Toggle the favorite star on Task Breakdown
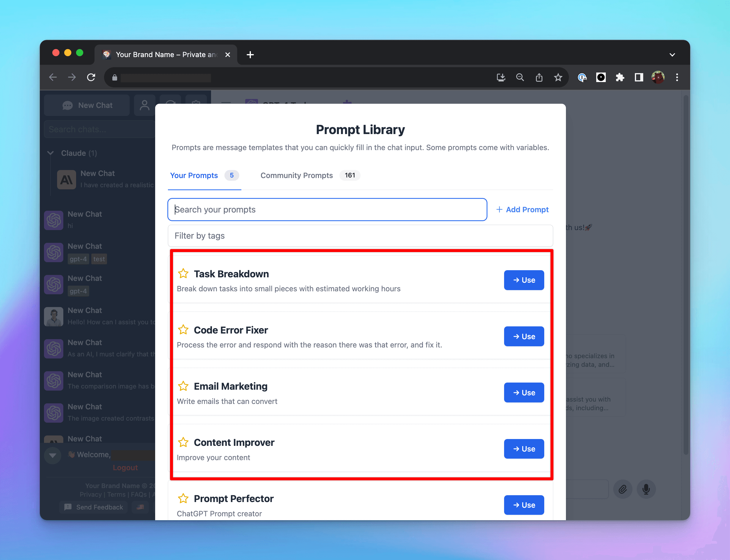The height and width of the screenshot is (560, 730). (183, 273)
